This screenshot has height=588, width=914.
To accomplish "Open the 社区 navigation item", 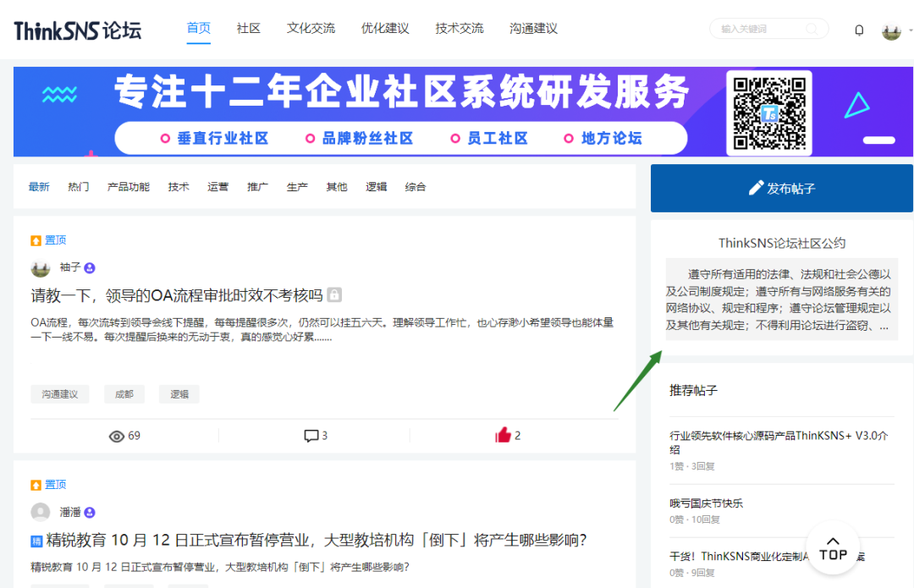I will click(248, 28).
